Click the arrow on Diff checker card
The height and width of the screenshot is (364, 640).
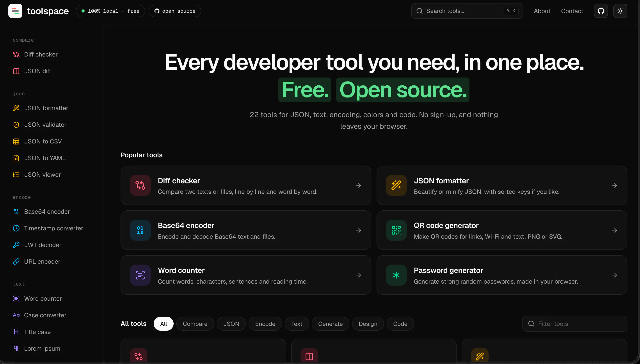click(x=359, y=185)
